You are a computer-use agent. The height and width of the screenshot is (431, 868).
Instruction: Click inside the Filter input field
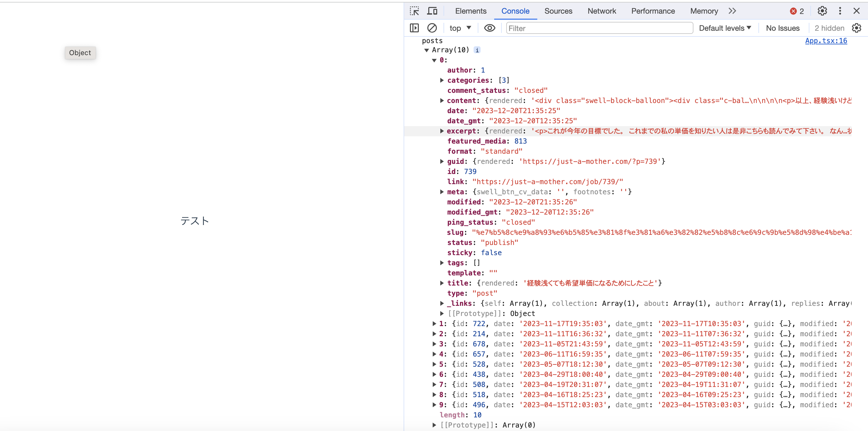599,28
